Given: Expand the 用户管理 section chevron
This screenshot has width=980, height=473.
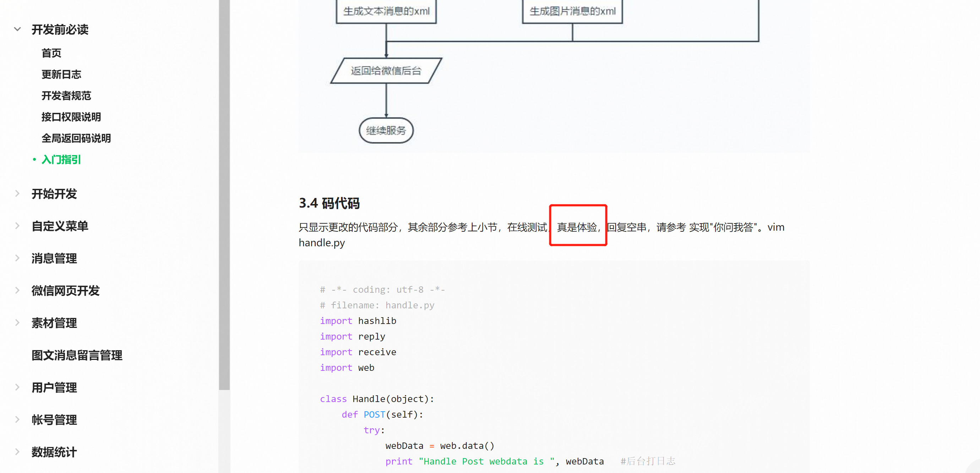Looking at the screenshot, I should coord(17,387).
